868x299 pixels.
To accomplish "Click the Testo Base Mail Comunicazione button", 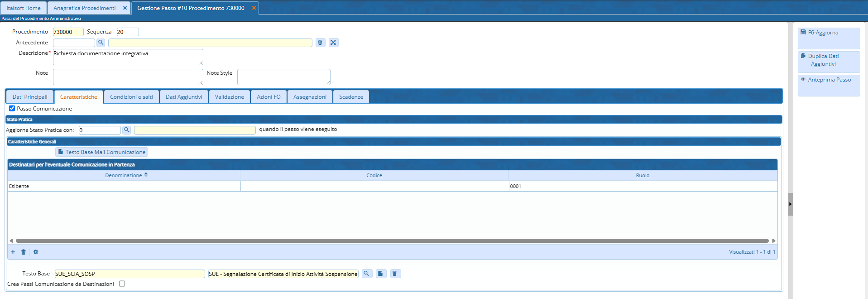I will (x=101, y=152).
